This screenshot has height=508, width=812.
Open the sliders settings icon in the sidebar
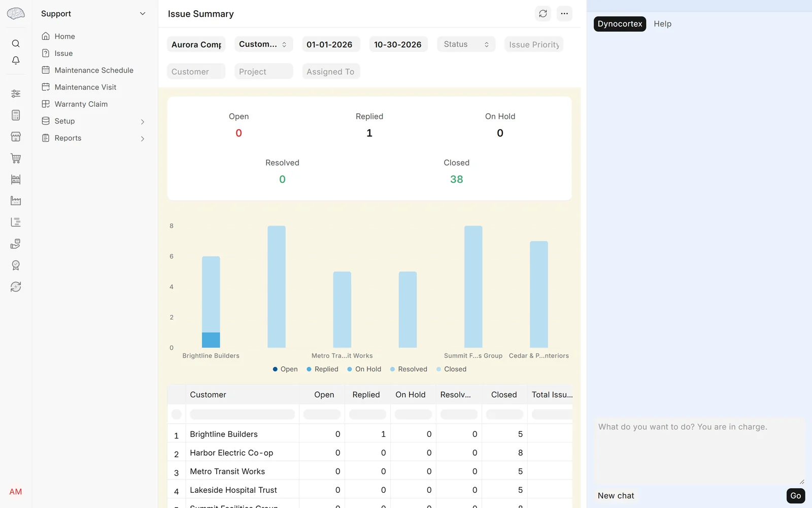tap(16, 93)
